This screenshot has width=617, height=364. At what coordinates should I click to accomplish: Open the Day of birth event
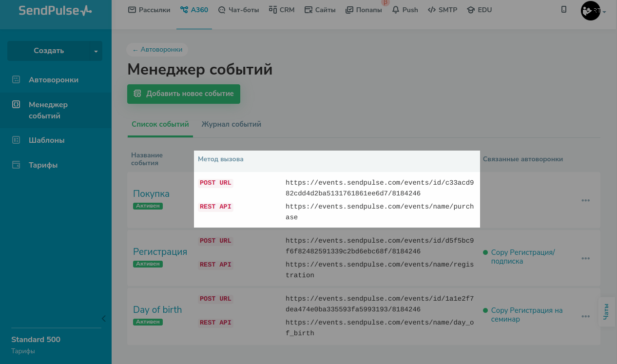(x=157, y=309)
